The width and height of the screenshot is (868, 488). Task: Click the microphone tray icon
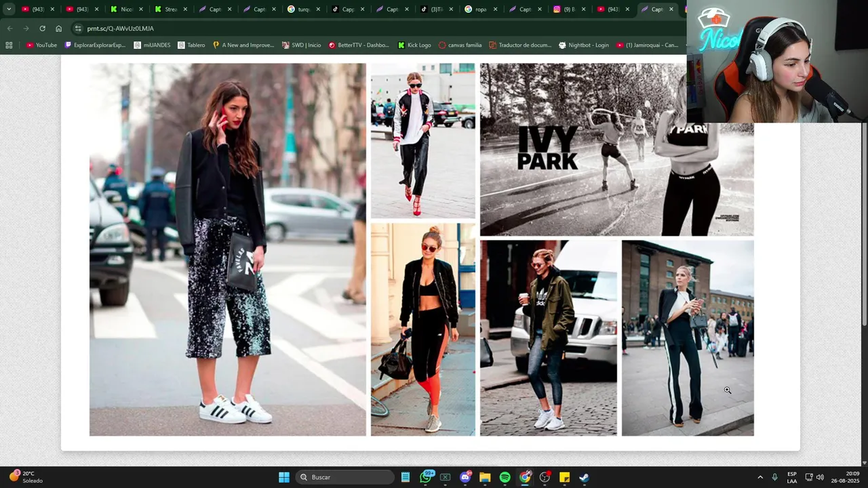click(x=774, y=477)
